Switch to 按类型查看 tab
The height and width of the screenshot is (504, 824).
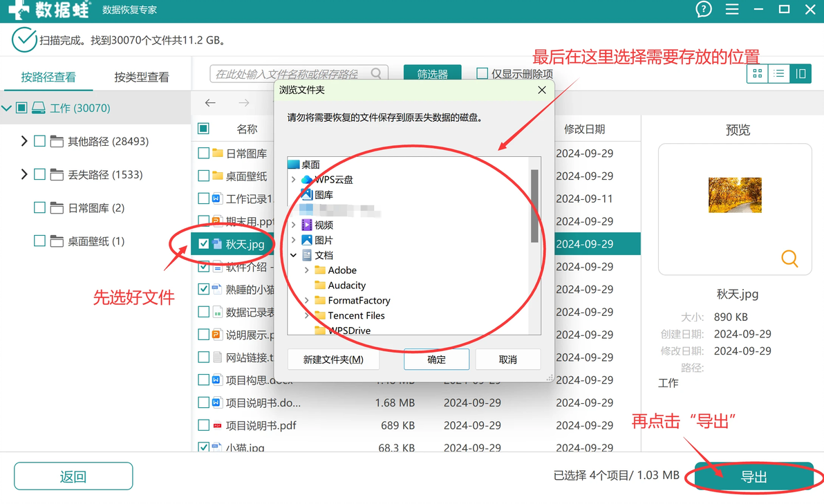(141, 77)
